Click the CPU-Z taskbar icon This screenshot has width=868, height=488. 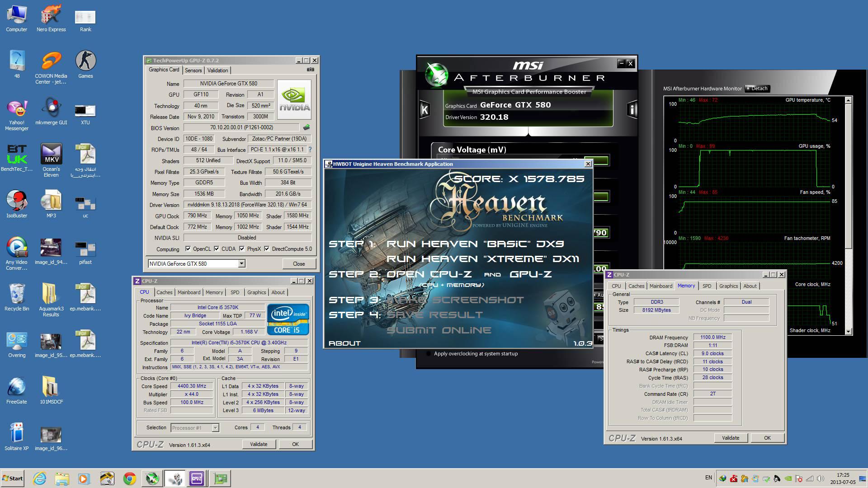(197, 479)
